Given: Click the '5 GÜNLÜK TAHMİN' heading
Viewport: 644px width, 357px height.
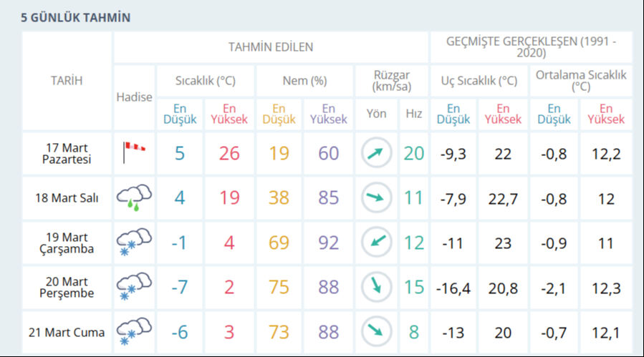Looking at the screenshot, I should click(75, 18).
